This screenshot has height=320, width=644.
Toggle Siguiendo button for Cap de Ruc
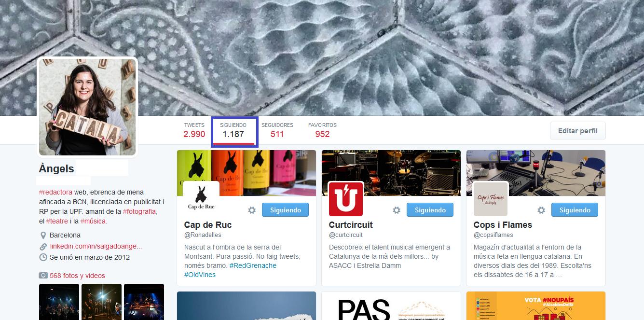[x=285, y=210]
